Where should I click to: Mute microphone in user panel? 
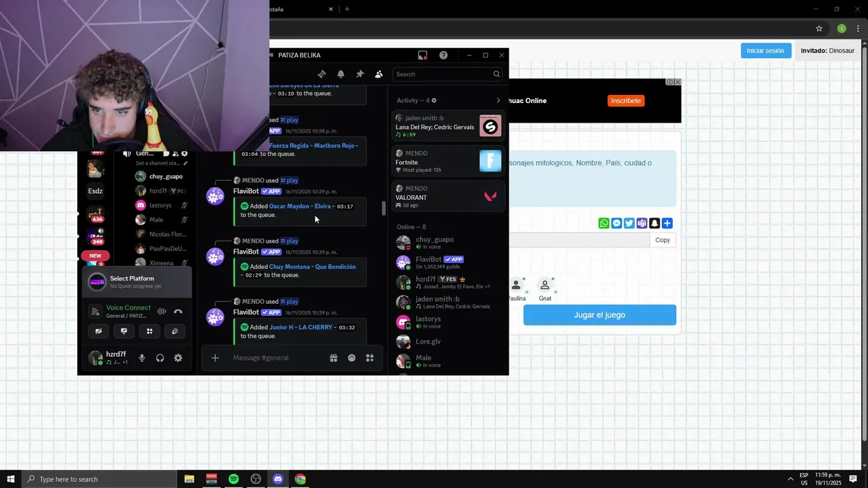[x=142, y=358]
